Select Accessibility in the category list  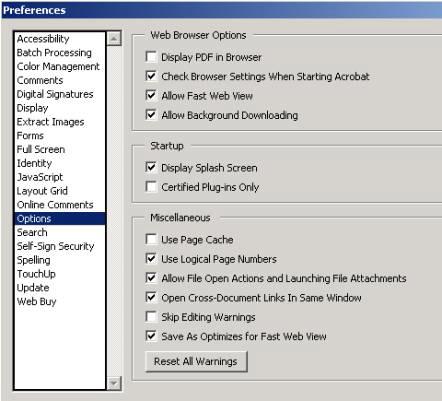tap(43, 39)
